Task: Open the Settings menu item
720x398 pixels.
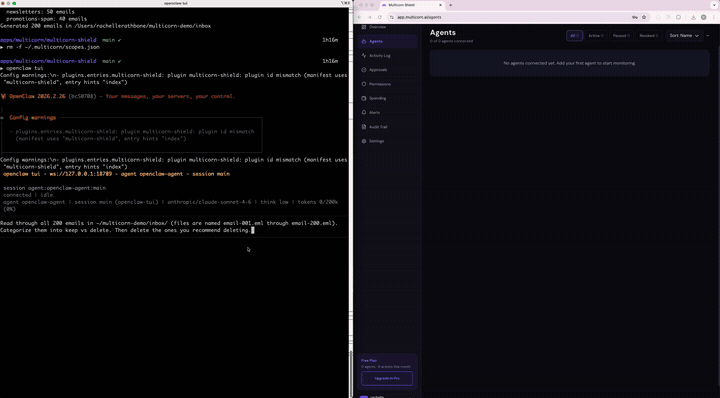Action: tap(387, 141)
